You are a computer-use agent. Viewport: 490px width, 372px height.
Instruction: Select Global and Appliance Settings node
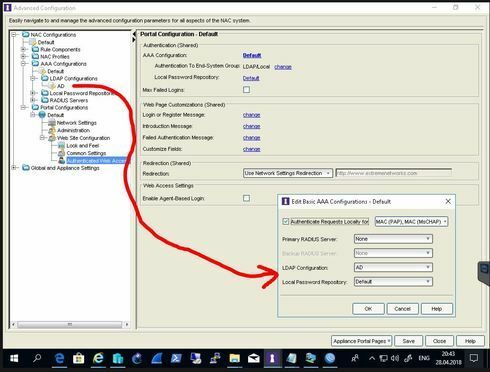point(65,168)
